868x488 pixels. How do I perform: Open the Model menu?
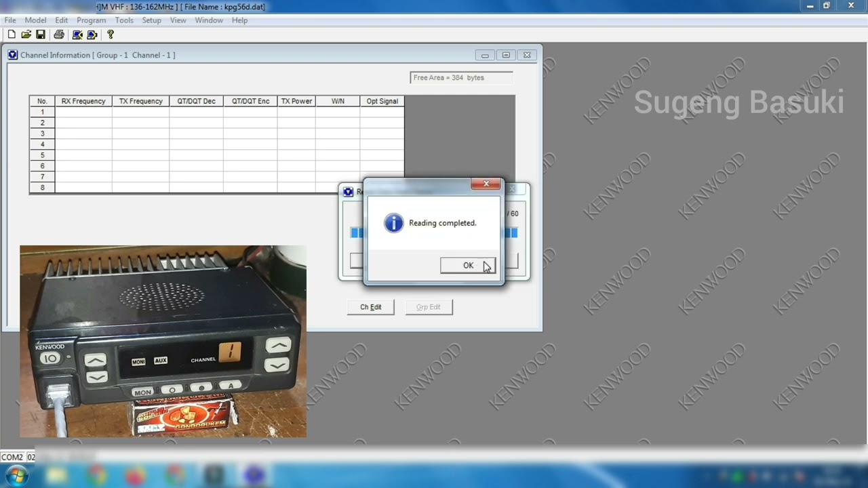(35, 20)
